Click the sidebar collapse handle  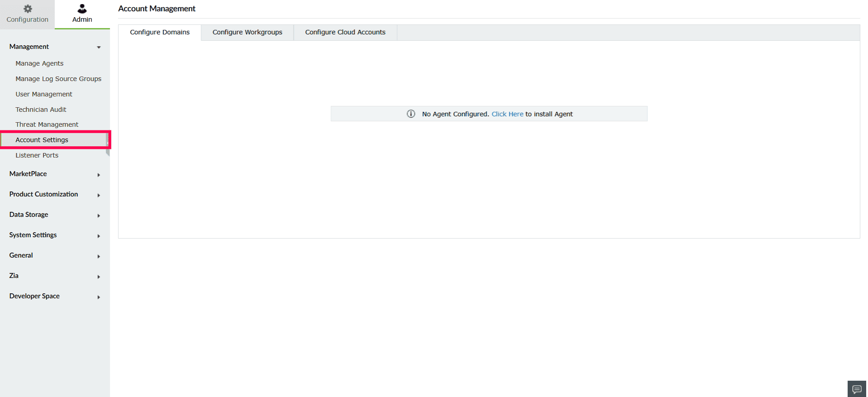pyautogui.click(x=108, y=144)
